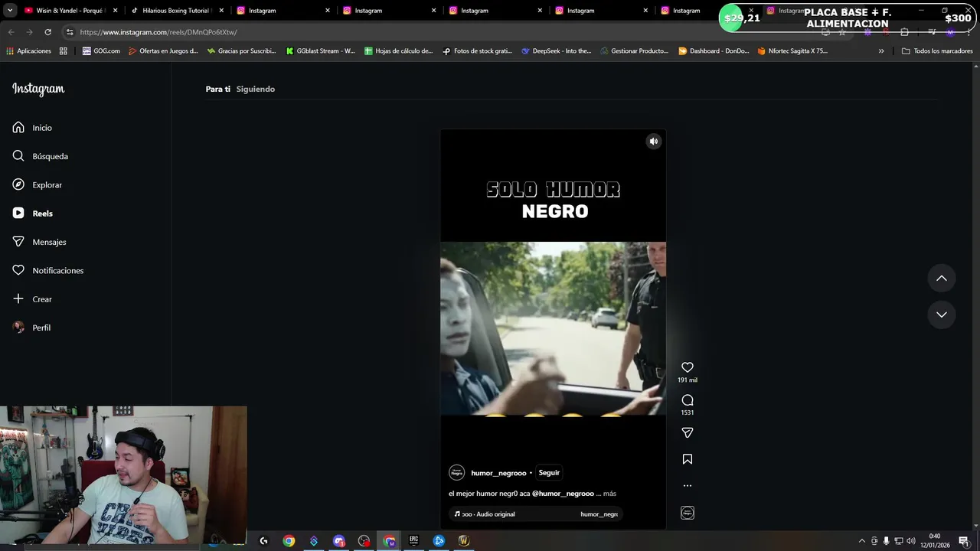Image resolution: width=980 pixels, height=551 pixels.
Task: Expand the caption with 'más'
Action: point(609,494)
